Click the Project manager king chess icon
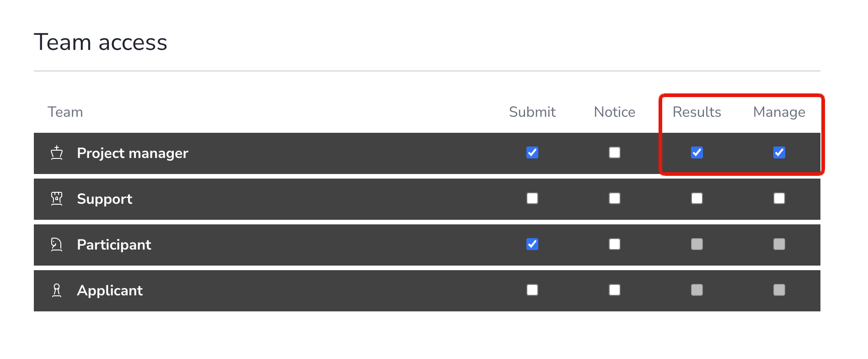The width and height of the screenshot is (868, 359). [x=57, y=153]
